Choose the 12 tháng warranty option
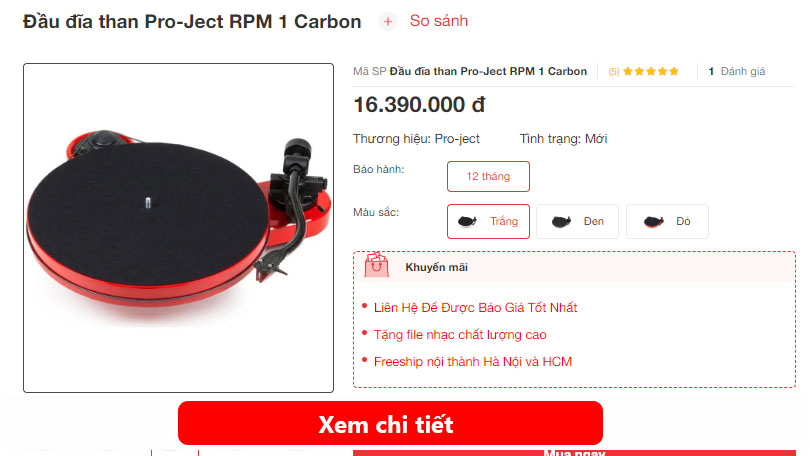Screen dimensions: 810x456 (x=488, y=177)
